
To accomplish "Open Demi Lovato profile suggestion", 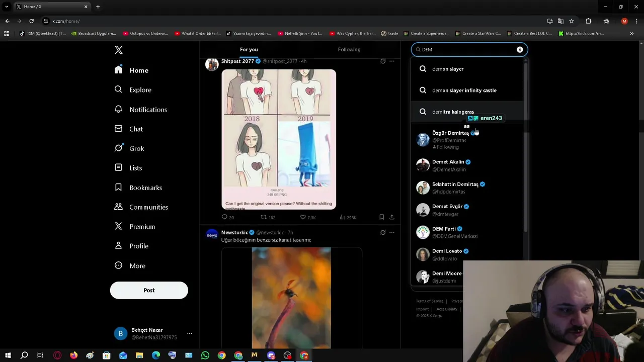I will pyautogui.click(x=467, y=254).
